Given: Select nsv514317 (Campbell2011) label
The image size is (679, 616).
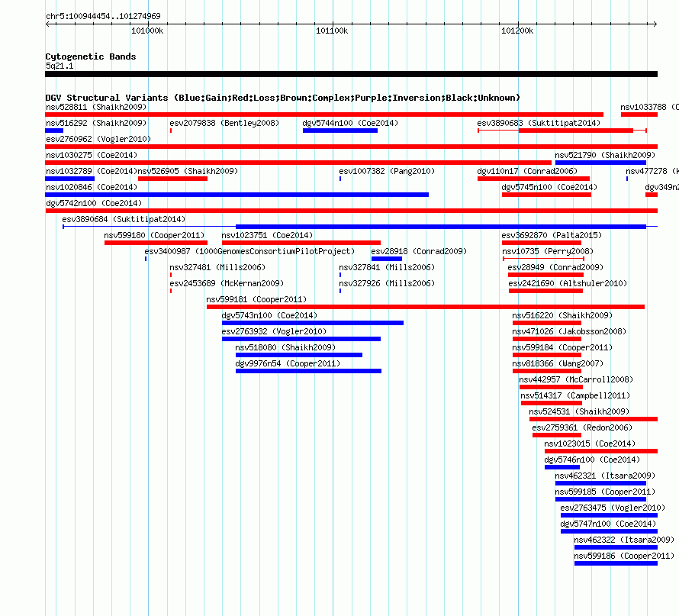Looking at the screenshot, I should 575,395.
